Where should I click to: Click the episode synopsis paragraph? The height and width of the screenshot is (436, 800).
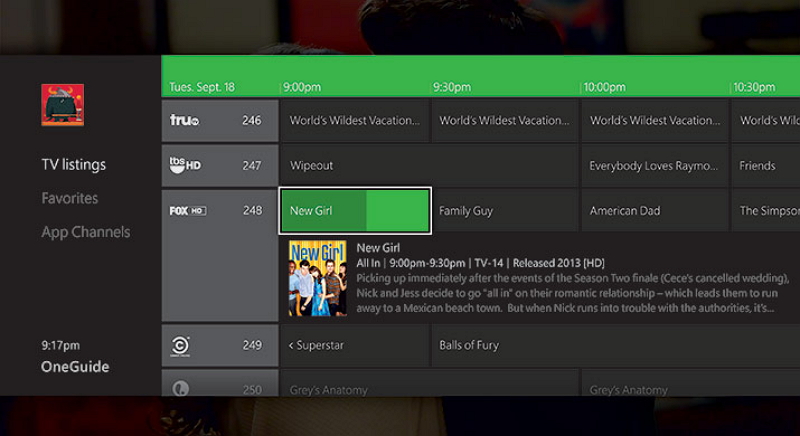coord(572,293)
